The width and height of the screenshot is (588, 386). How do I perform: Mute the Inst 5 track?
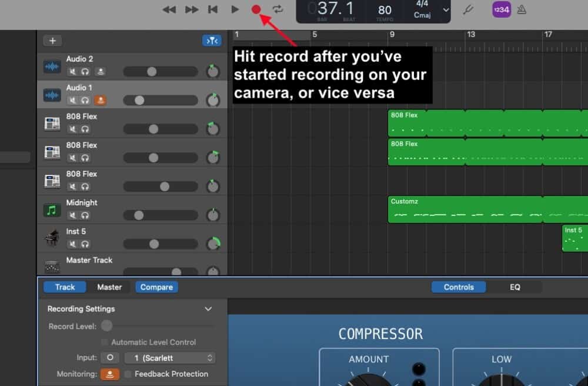click(72, 244)
